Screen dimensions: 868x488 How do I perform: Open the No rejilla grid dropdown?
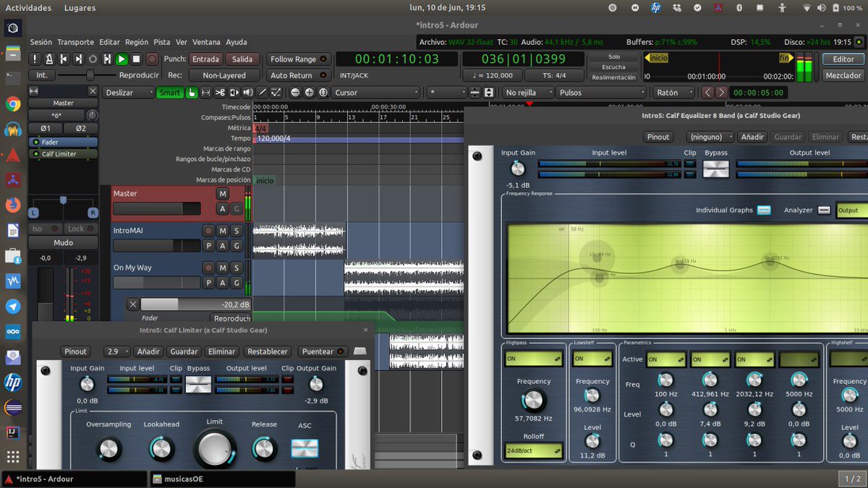pyautogui.click(x=528, y=93)
